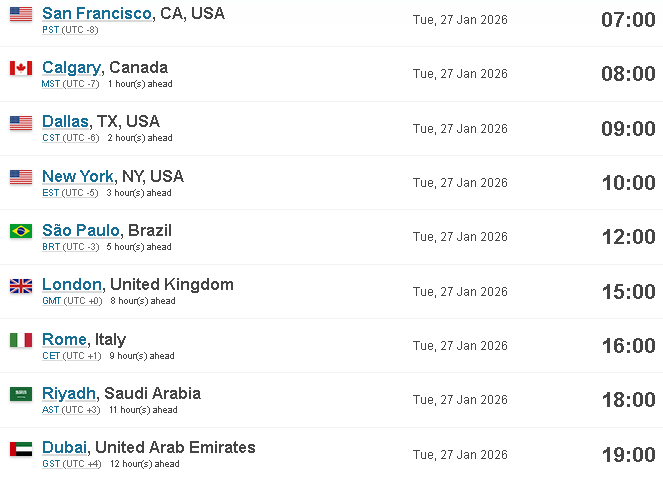This screenshot has height=482, width=663.
Task: Open the San Francisco city link
Action: pos(97,13)
